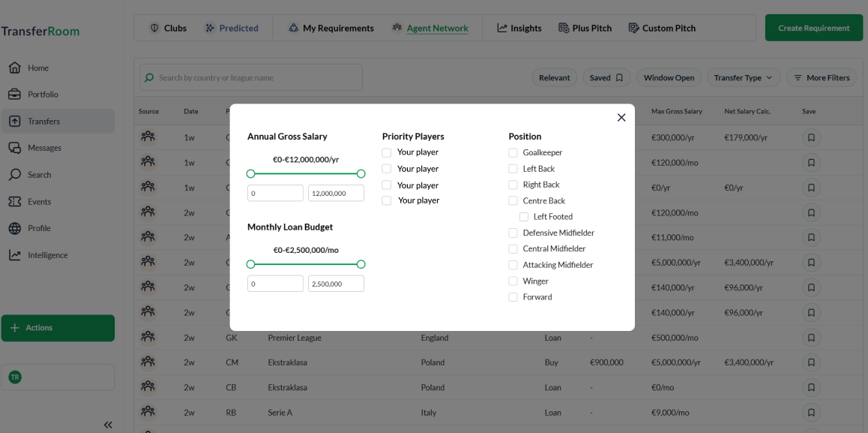Open the Portfolio briefcase icon
The width and height of the screenshot is (868, 433).
coord(15,95)
